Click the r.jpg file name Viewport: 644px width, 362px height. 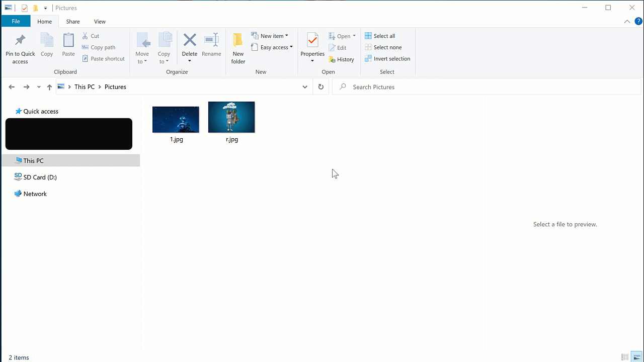[x=232, y=139]
